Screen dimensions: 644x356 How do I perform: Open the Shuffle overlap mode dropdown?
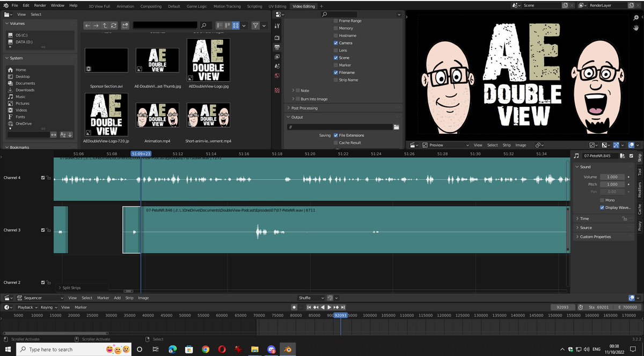(311, 297)
